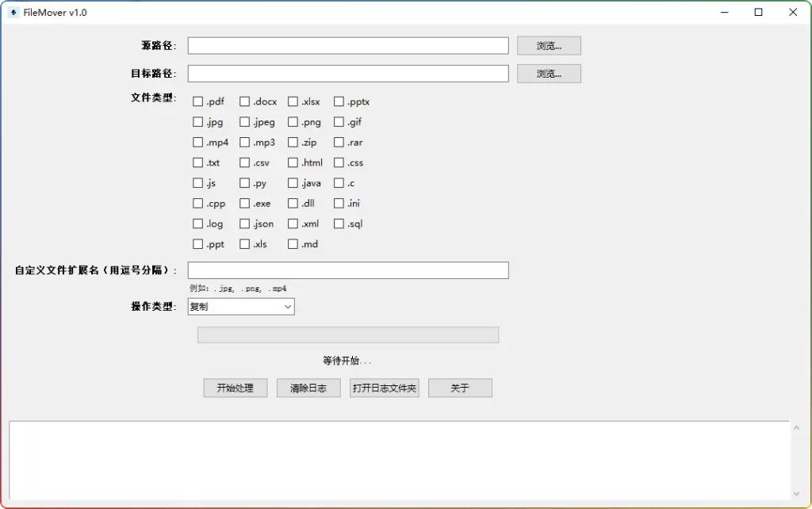
Task: Focus the 源路径 input field
Action: [x=348, y=46]
